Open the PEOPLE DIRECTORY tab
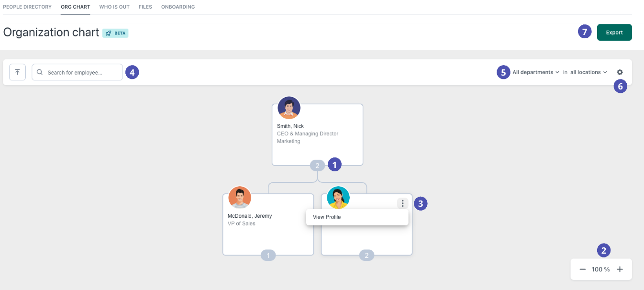Image resolution: width=644 pixels, height=290 pixels. click(x=27, y=7)
